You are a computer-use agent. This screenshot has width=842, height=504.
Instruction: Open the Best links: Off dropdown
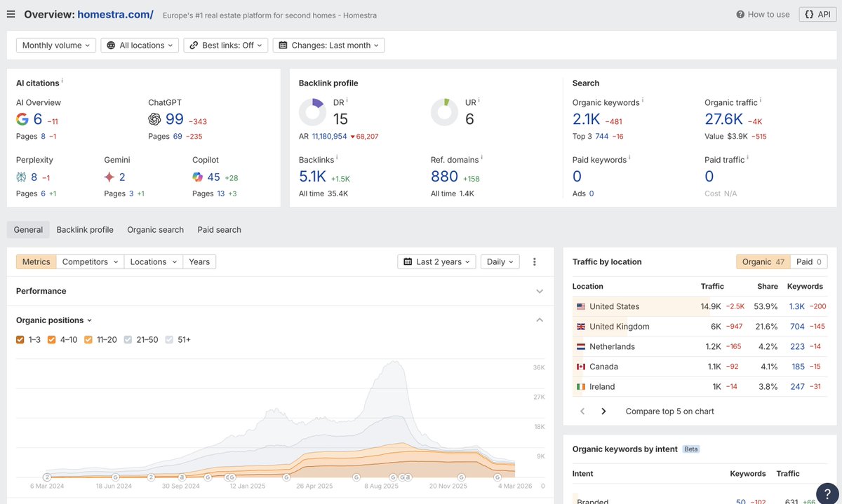pyautogui.click(x=226, y=45)
